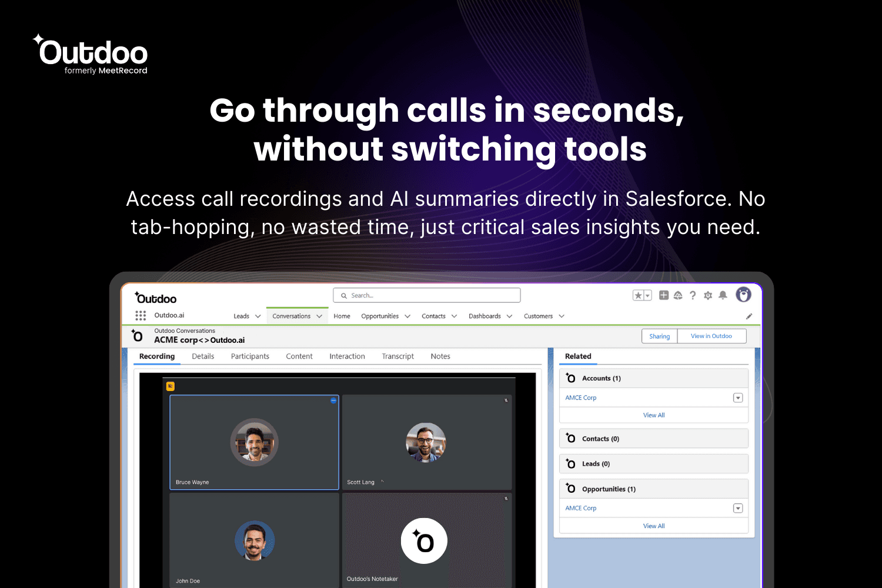Expand the Conversations nav chevron
Screen dimensions: 882x588
click(x=319, y=316)
